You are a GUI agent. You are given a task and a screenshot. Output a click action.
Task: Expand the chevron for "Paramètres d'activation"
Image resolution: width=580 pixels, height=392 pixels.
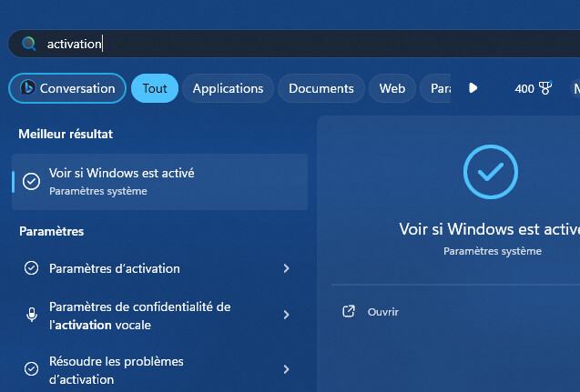pyautogui.click(x=286, y=268)
